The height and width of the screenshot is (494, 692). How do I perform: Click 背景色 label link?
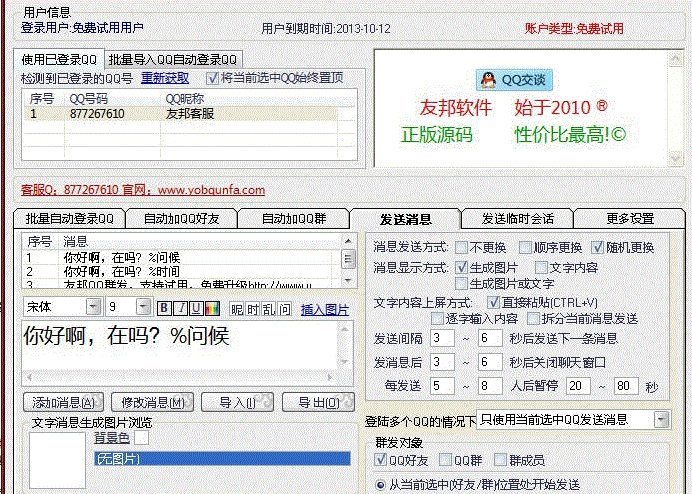112,437
